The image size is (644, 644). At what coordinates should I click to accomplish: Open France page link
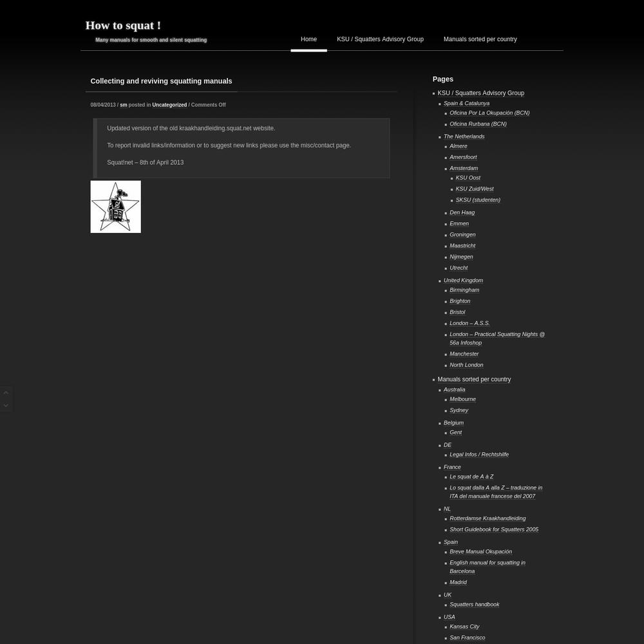pos(452,468)
